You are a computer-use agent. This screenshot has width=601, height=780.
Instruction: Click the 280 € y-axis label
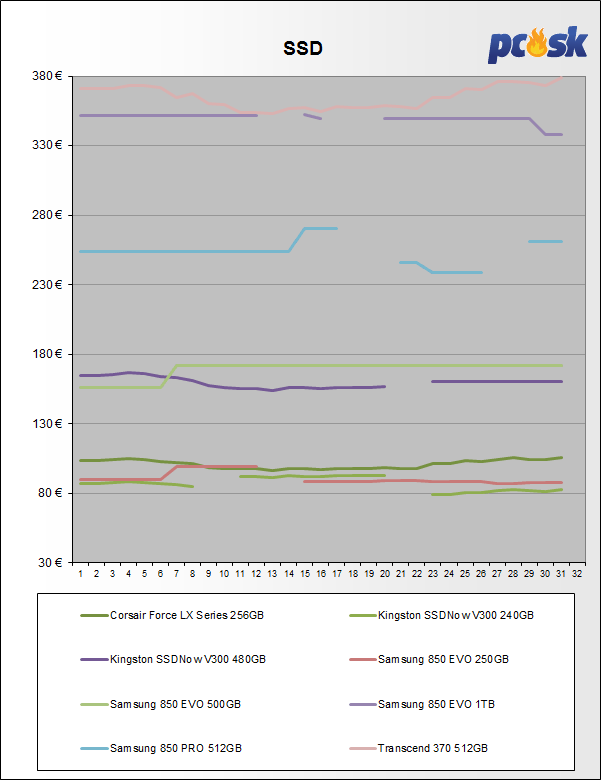pos(47,215)
